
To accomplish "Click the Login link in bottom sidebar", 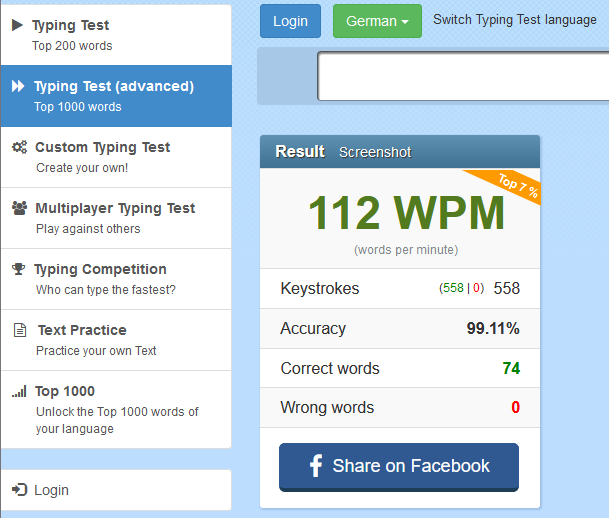I will [x=51, y=490].
